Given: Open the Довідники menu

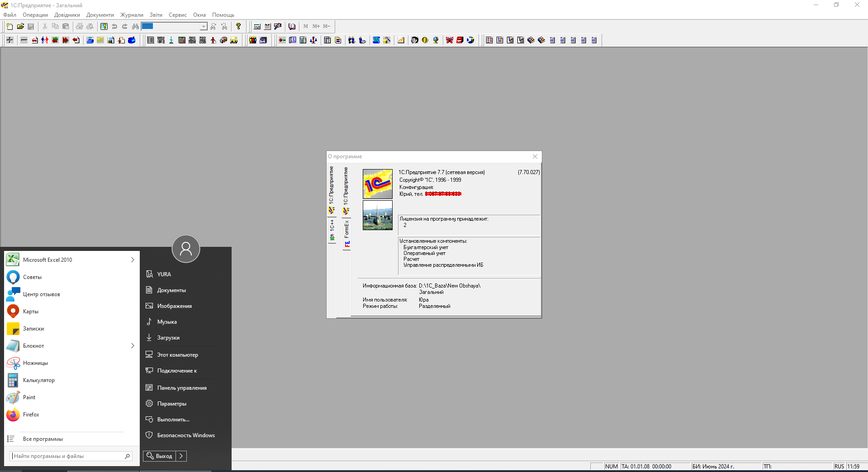Looking at the screenshot, I should click(67, 15).
